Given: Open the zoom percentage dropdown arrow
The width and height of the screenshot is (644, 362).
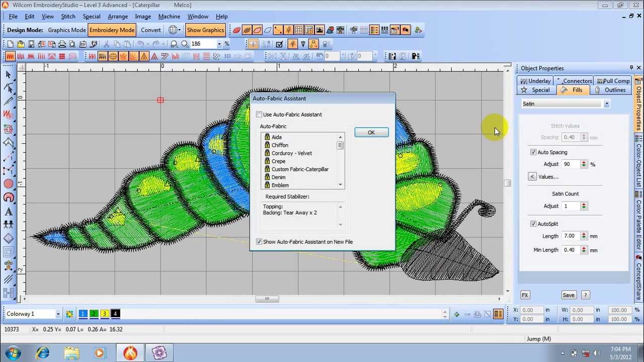Looking at the screenshot, I should (x=219, y=44).
